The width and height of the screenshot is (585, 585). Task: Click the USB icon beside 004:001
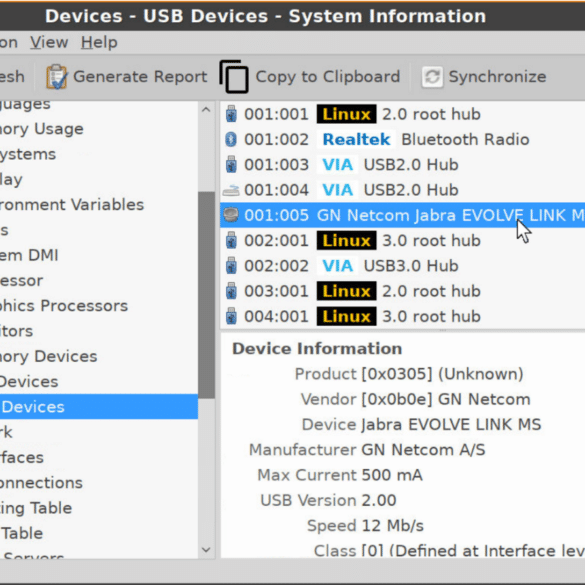(231, 316)
